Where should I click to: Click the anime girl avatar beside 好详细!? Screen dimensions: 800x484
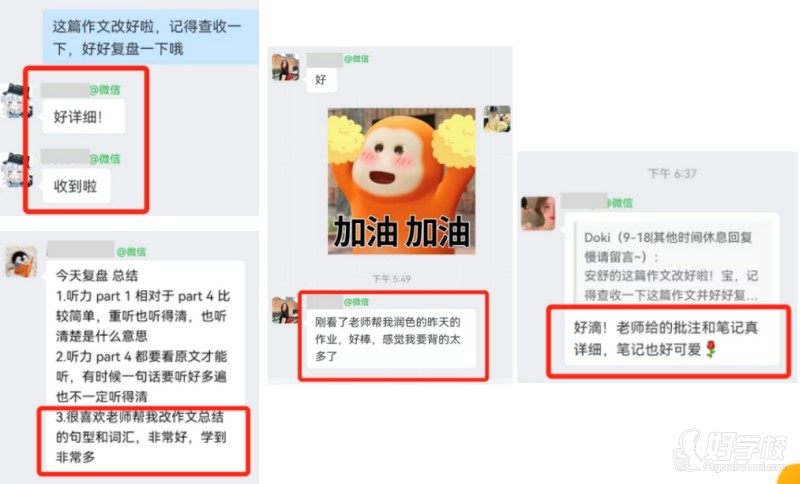click(x=15, y=100)
